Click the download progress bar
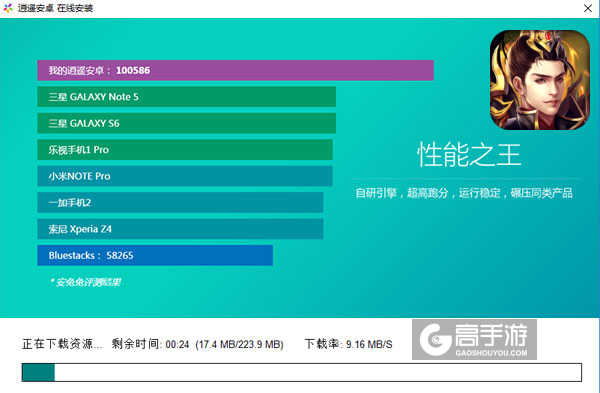 pyautogui.click(x=302, y=372)
